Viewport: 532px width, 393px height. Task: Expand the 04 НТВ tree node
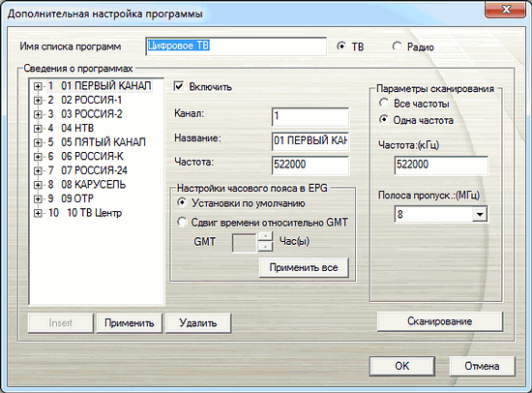click(38, 129)
